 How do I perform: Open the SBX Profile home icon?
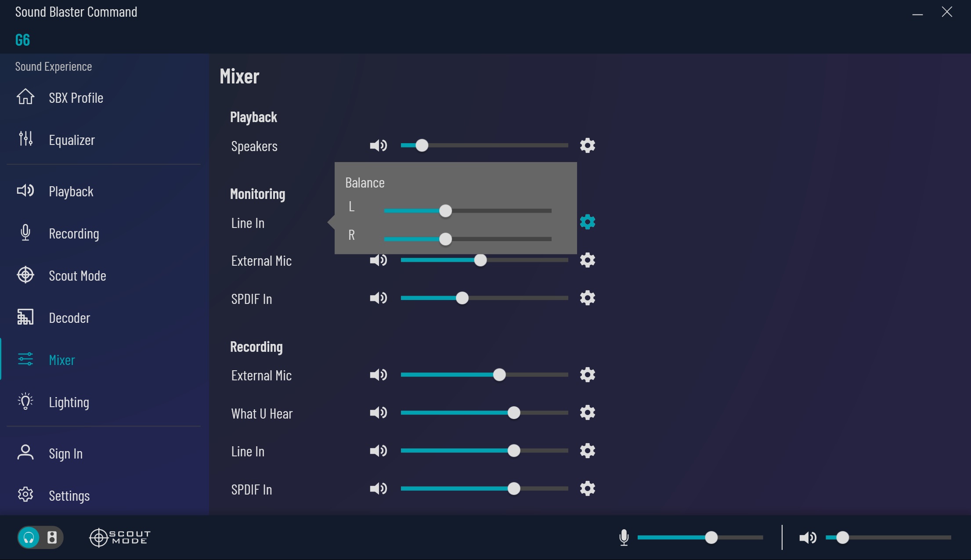pos(25,97)
